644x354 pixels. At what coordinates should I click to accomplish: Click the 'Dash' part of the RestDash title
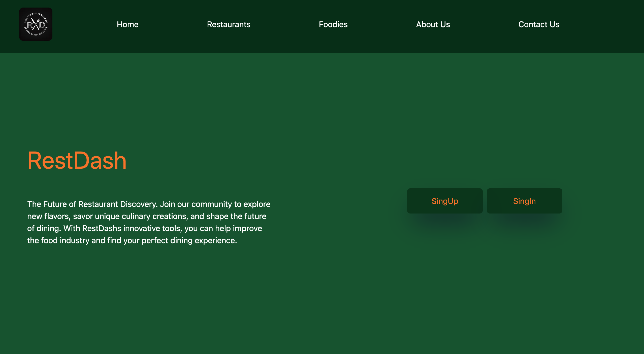click(100, 161)
